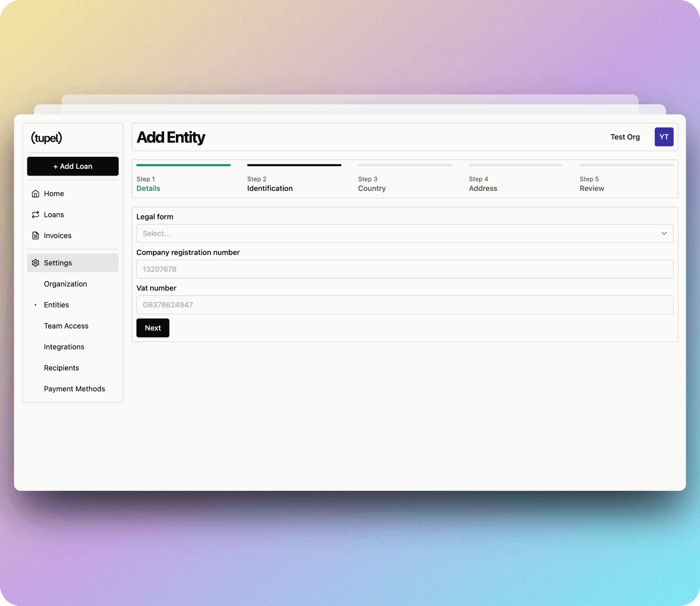Click the Add Loan button
The width and height of the screenshot is (700, 606).
tap(73, 166)
